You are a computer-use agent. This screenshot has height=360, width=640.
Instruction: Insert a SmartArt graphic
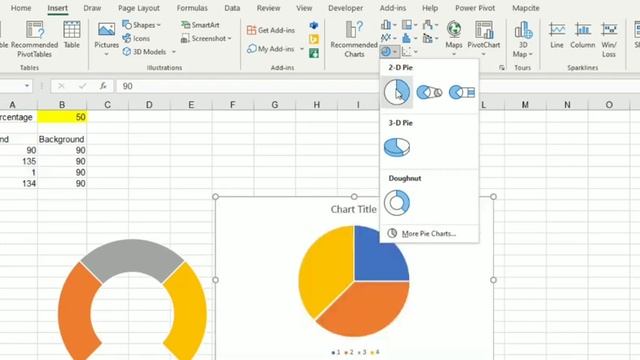click(x=200, y=25)
